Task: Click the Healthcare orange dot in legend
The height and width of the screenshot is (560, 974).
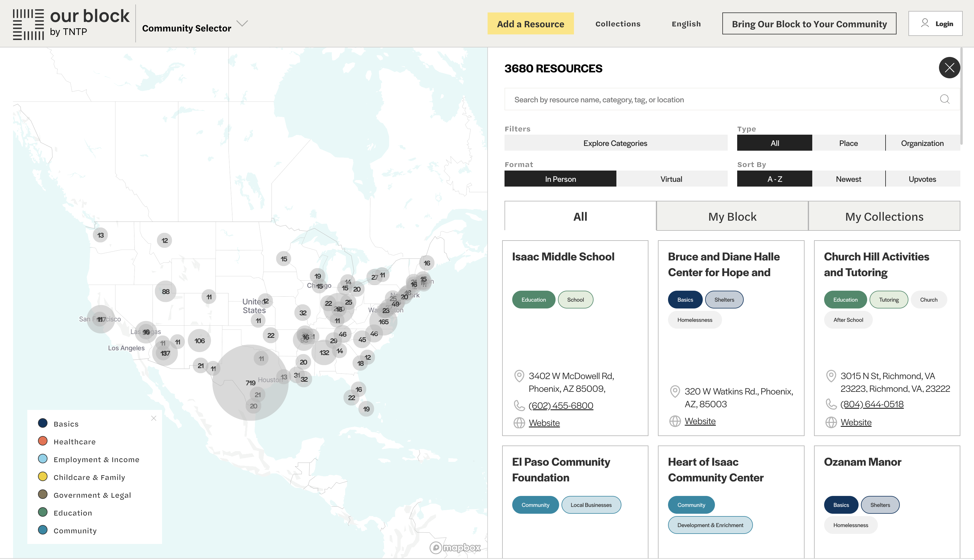Action: coord(43,441)
